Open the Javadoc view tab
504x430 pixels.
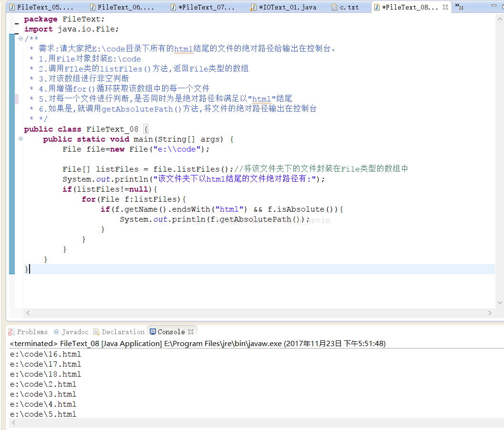(71, 332)
